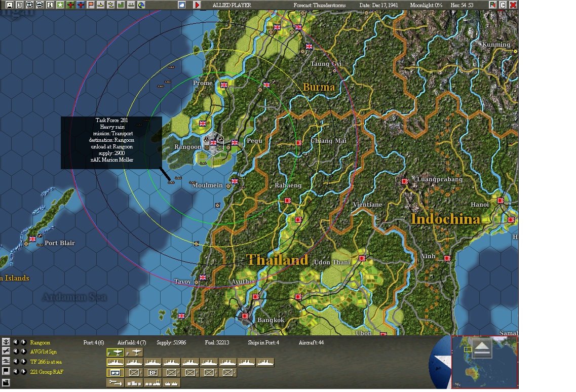Select the highlighted headquarters unit icon in ground row
Screen dimensions: 576x392
coord(115,373)
